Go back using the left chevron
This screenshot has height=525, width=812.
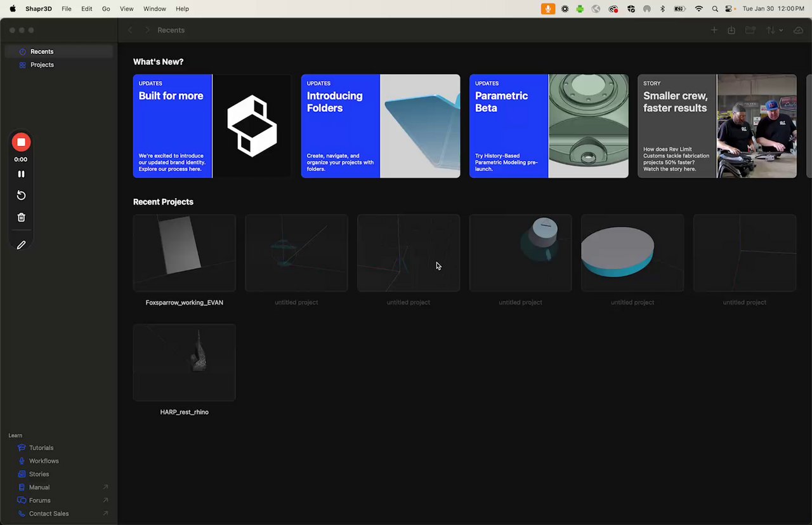pyautogui.click(x=130, y=30)
